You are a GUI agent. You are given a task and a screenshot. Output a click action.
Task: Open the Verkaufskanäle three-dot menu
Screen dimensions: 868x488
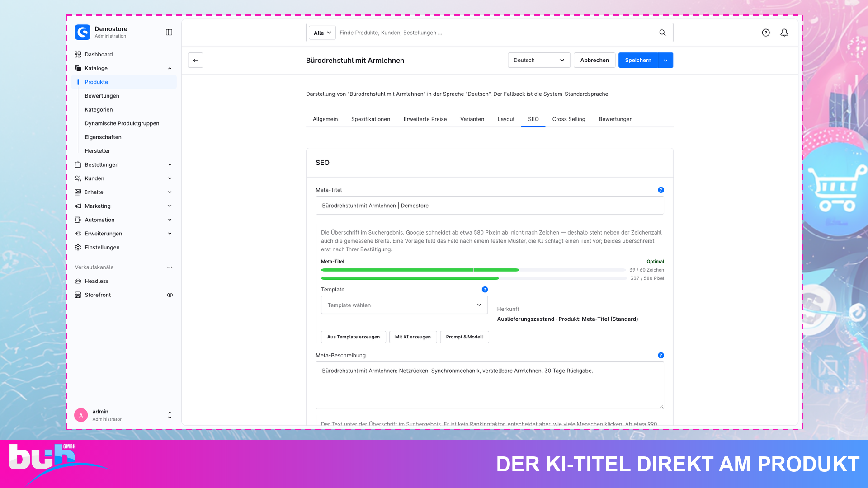[170, 267]
